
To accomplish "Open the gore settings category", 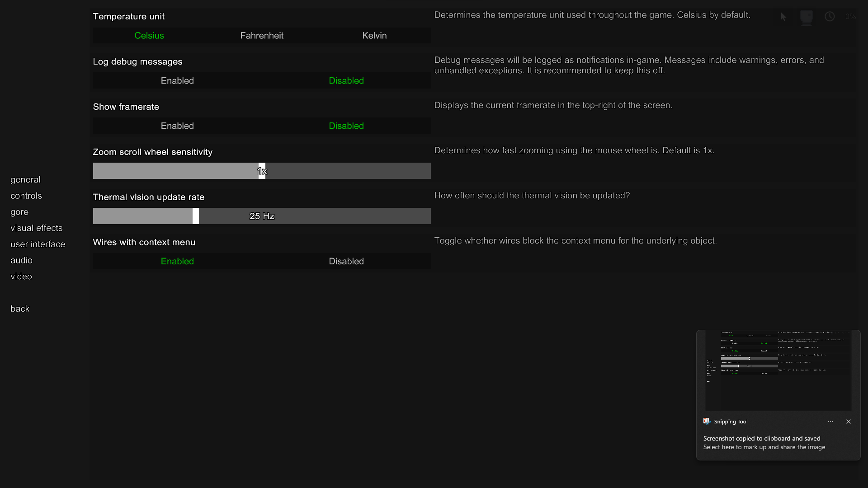I will pyautogui.click(x=19, y=212).
